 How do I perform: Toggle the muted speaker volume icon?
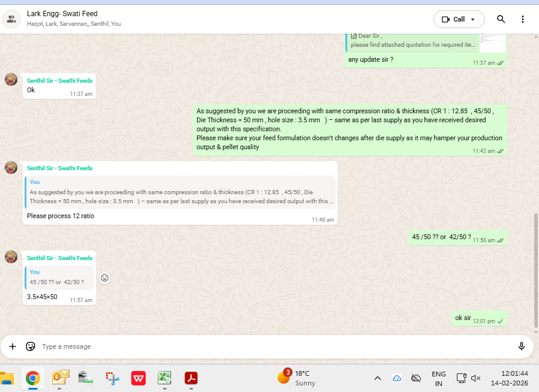point(476,378)
